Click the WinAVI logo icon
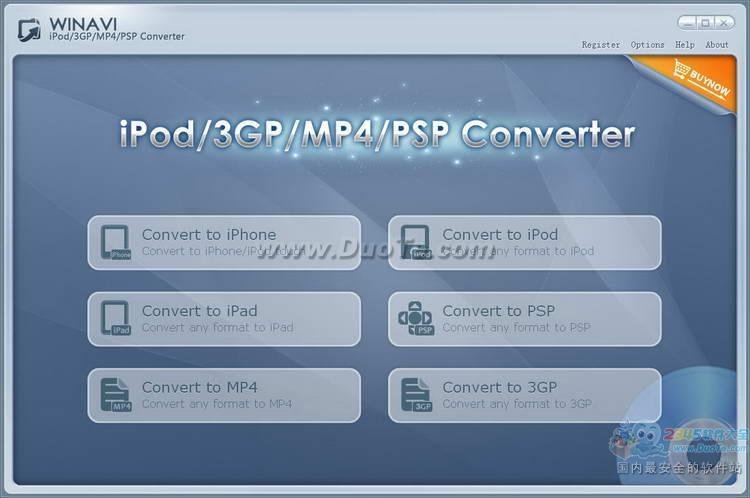 29,30
